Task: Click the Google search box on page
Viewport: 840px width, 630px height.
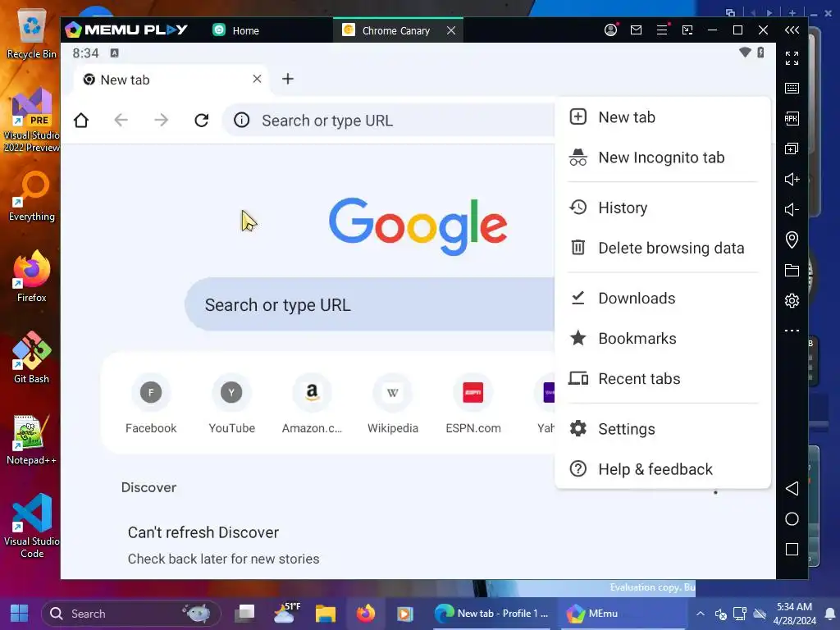Action: click(x=370, y=305)
